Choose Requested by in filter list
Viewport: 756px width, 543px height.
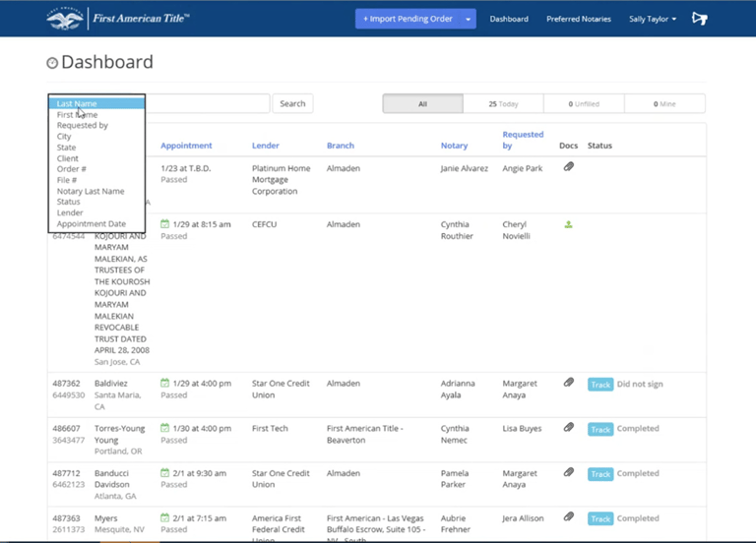tap(96, 125)
